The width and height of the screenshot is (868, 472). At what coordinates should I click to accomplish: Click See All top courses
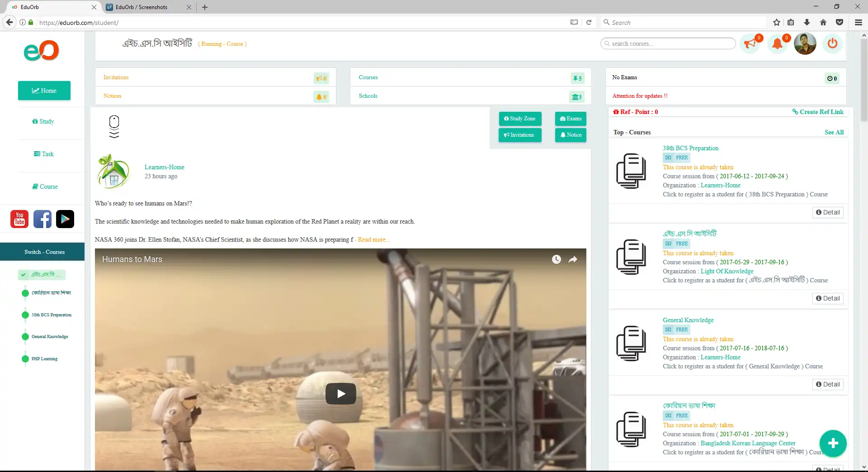[834, 132]
